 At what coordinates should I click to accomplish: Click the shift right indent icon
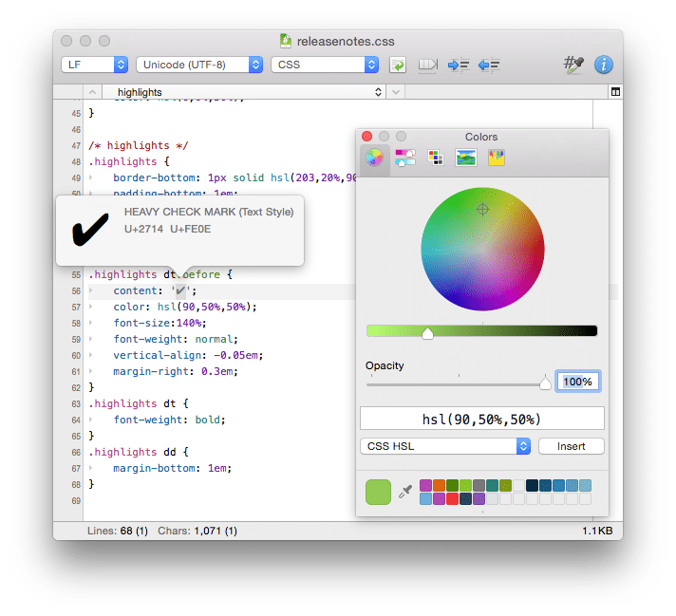(459, 65)
